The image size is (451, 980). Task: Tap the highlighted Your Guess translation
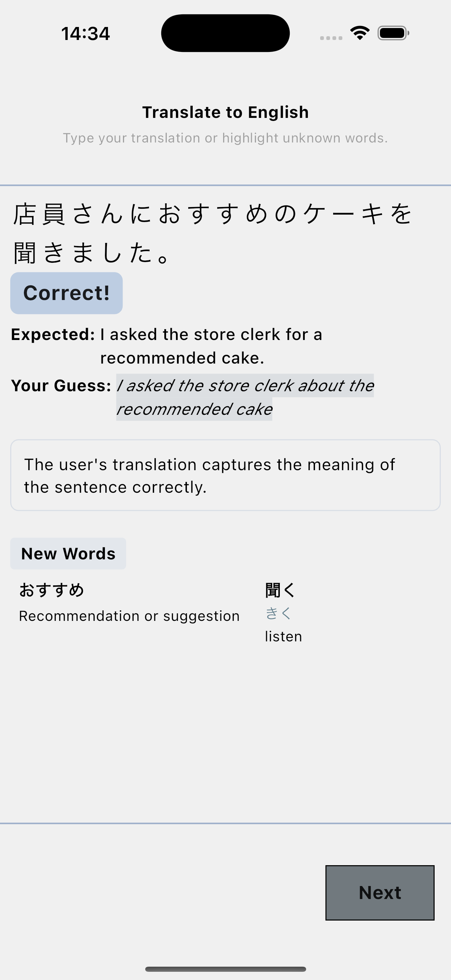click(245, 397)
